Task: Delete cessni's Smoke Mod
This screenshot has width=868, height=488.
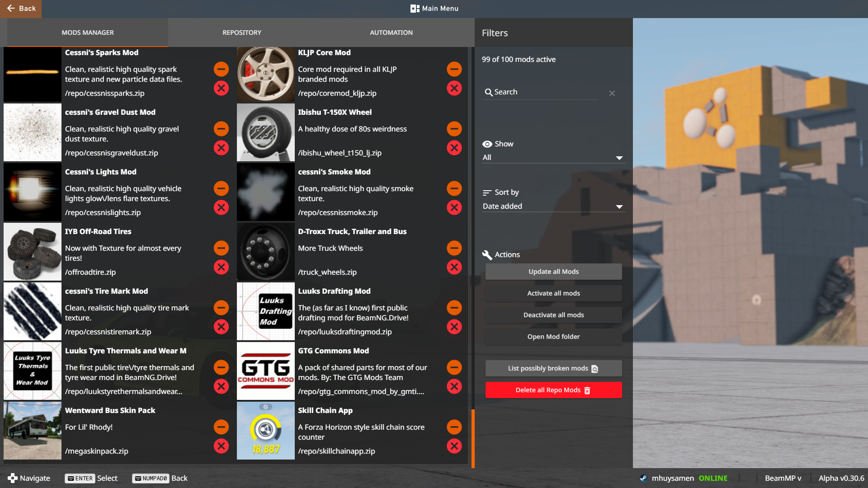Action: pyautogui.click(x=454, y=207)
